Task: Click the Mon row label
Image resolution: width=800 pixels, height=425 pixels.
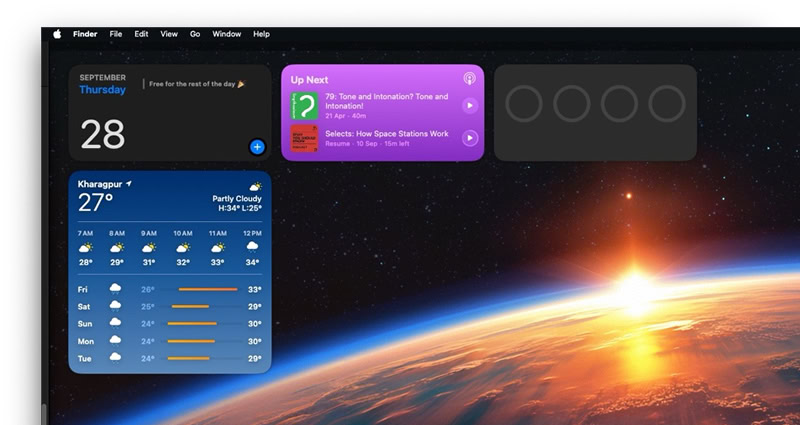Action: pos(86,341)
